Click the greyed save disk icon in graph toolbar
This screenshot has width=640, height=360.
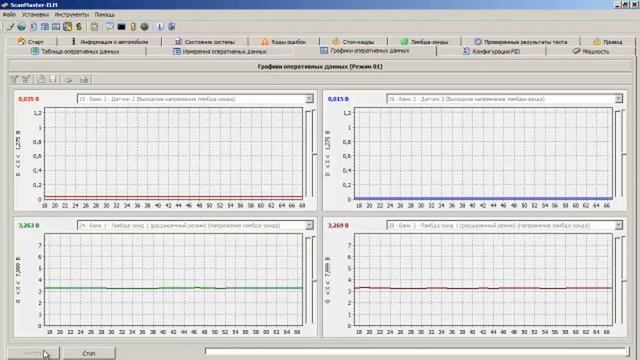pyautogui.click(x=53, y=79)
